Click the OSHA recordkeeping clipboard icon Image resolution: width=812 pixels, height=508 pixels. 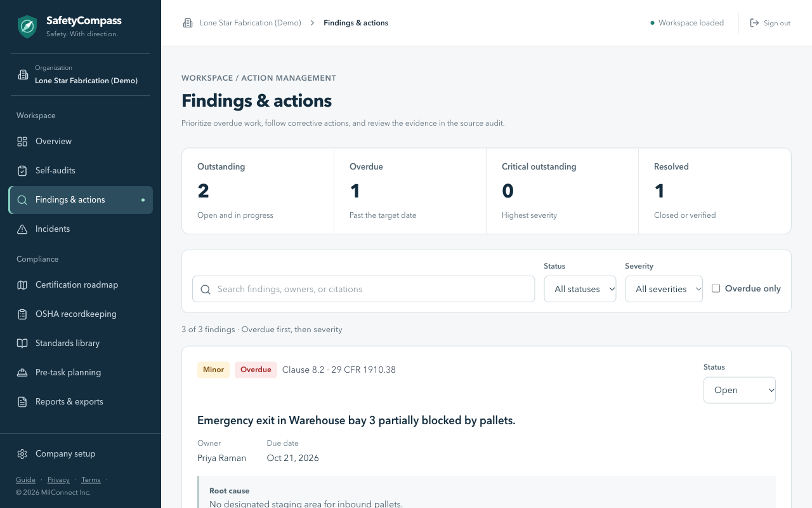coord(22,314)
